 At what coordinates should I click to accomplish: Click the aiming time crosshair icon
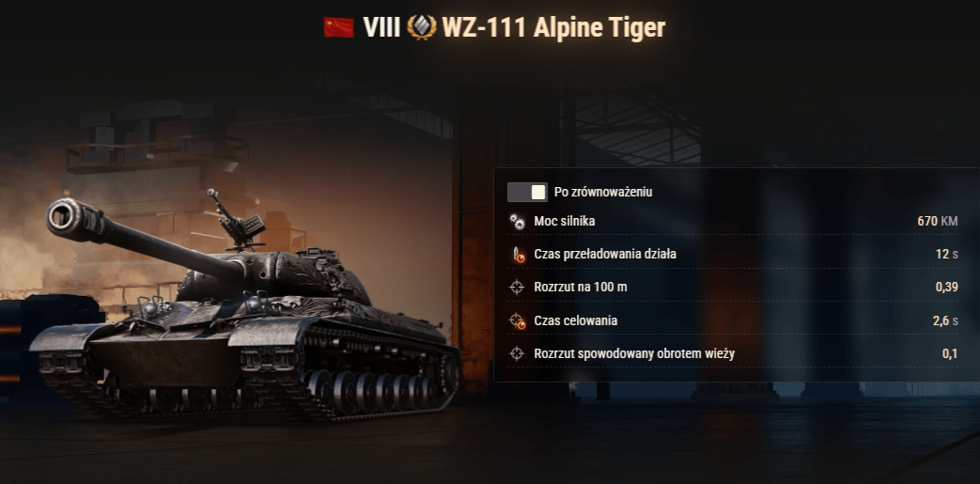point(516,320)
